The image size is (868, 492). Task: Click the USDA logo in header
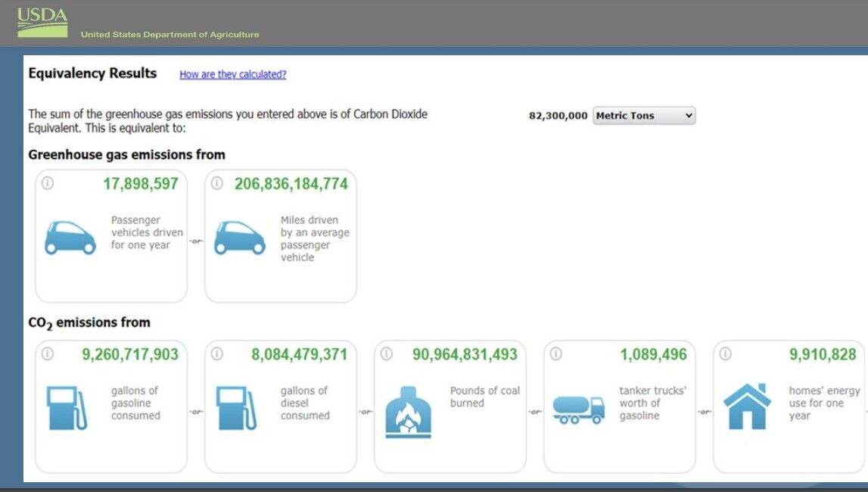coord(42,23)
